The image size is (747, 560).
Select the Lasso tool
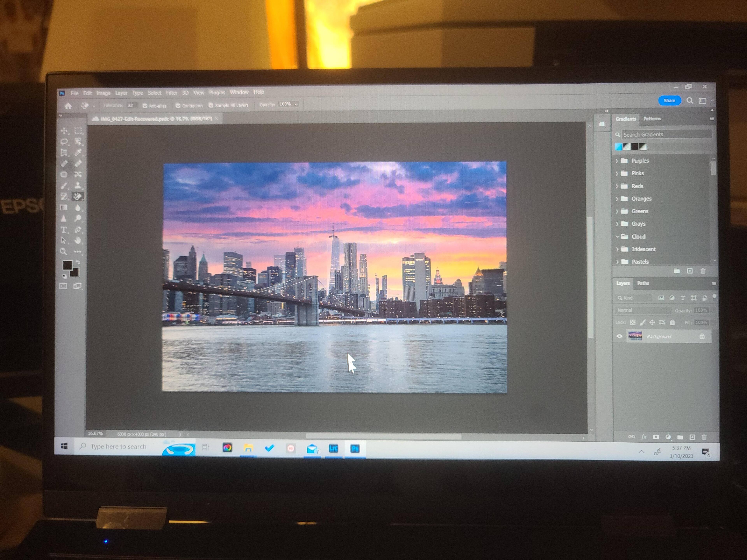64,142
